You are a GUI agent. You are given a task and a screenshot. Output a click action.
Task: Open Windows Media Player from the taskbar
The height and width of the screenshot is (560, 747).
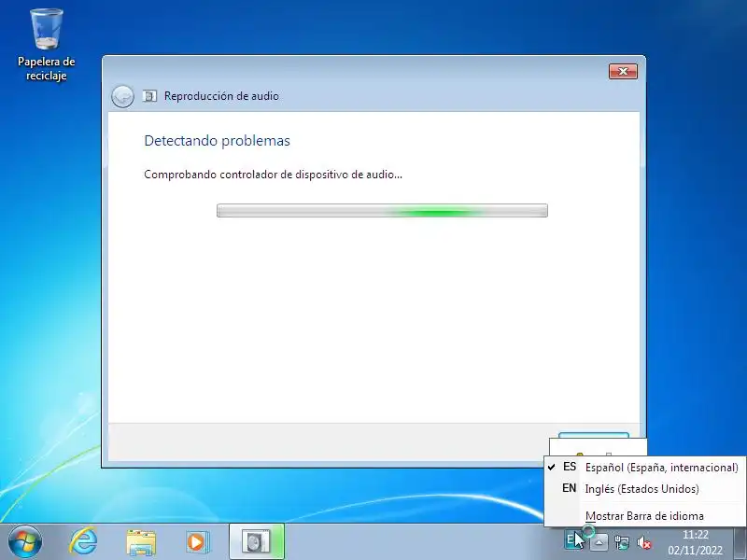(197, 542)
